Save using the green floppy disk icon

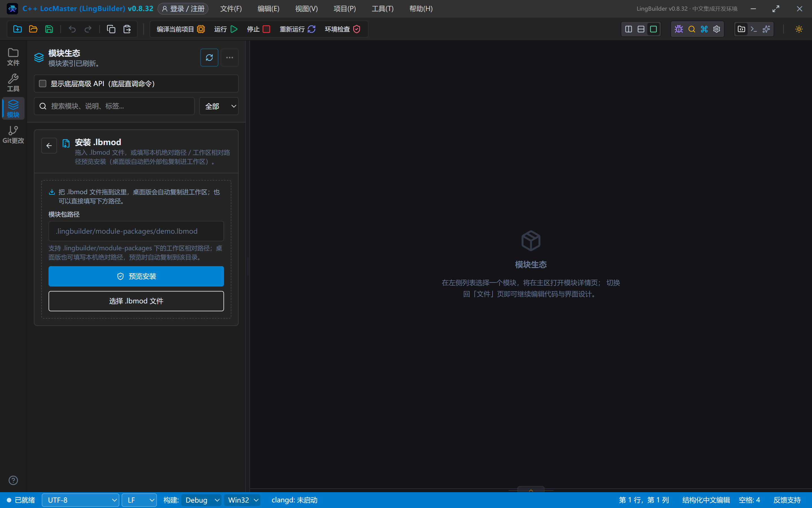[49, 29]
